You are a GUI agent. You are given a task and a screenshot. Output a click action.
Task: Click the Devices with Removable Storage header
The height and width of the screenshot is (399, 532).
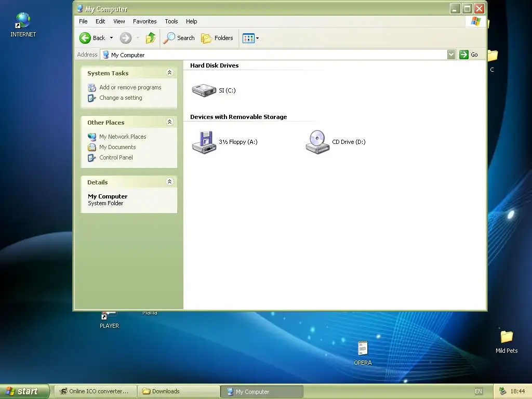(x=238, y=117)
